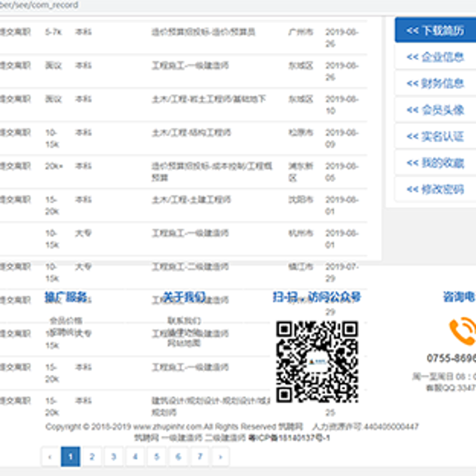The height and width of the screenshot is (476, 476).
Task: Click the 镇江市 location cell
Action: click(300, 267)
